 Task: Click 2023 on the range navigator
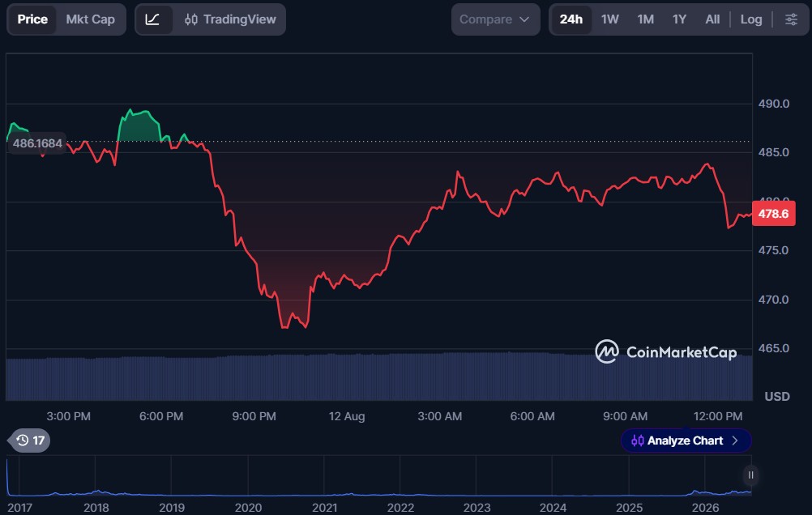coord(477,508)
